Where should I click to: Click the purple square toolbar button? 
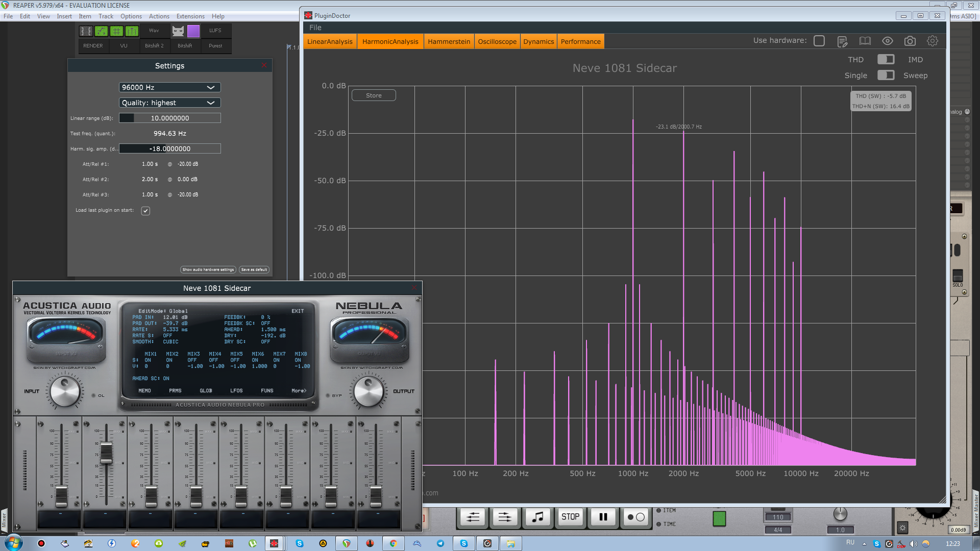(x=193, y=31)
